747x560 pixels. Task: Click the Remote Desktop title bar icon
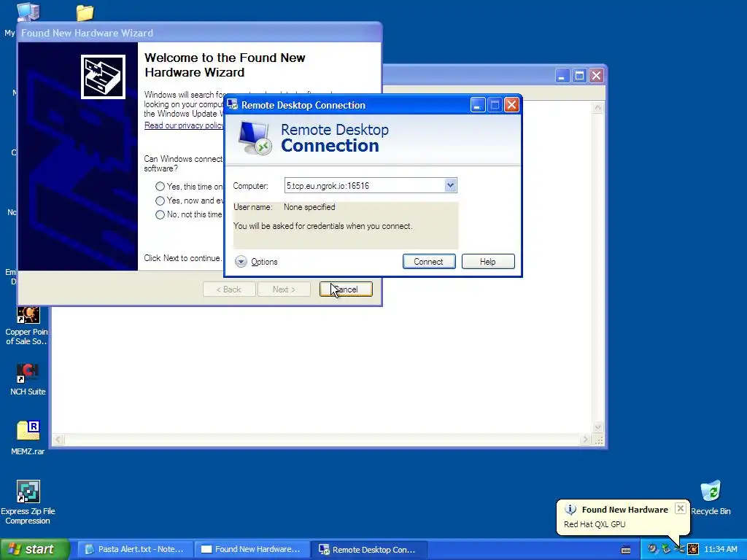(x=233, y=105)
